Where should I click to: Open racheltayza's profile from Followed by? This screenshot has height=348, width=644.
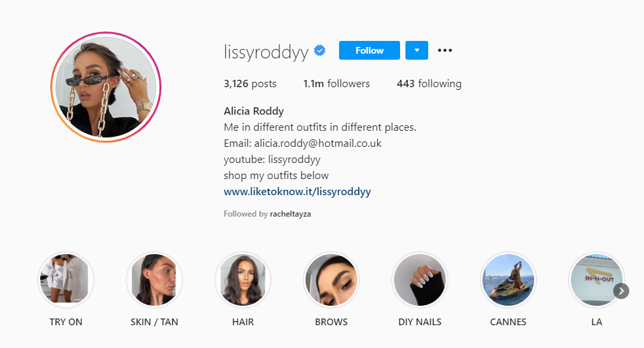(x=290, y=214)
